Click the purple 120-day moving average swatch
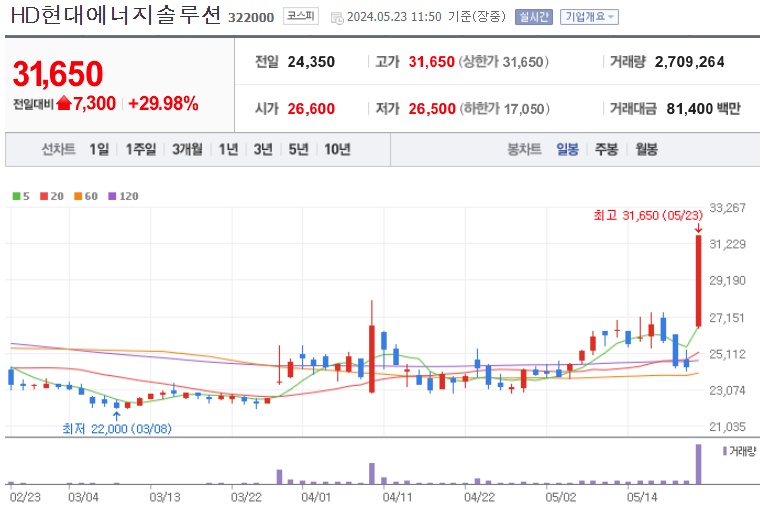 112,196
